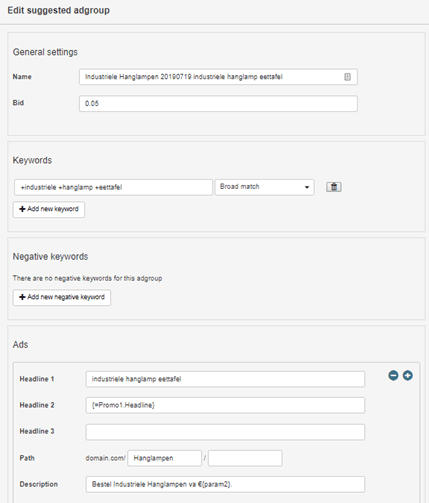The width and height of the screenshot is (429, 503).
Task: Click the dropdown arrow of match type
Action: pyautogui.click(x=307, y=187)
